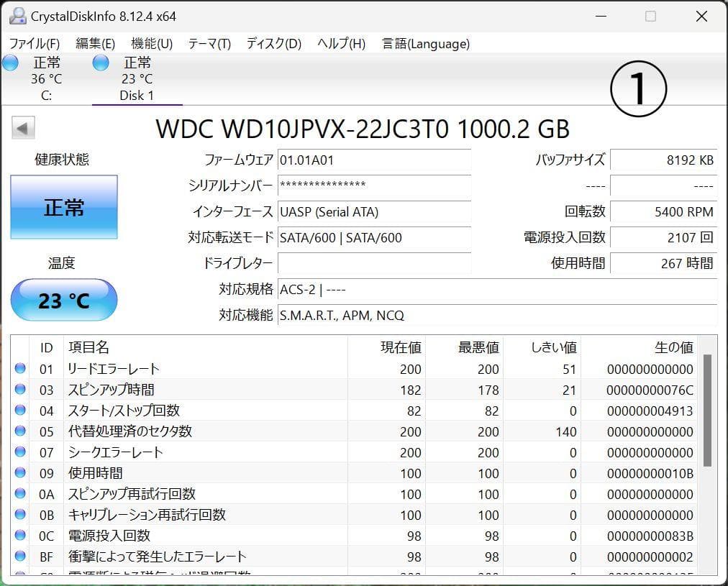Click the standard field ACS-2 | ----
Screen dimensions: 728x586
pyautogui.click(x=497, y=290)
